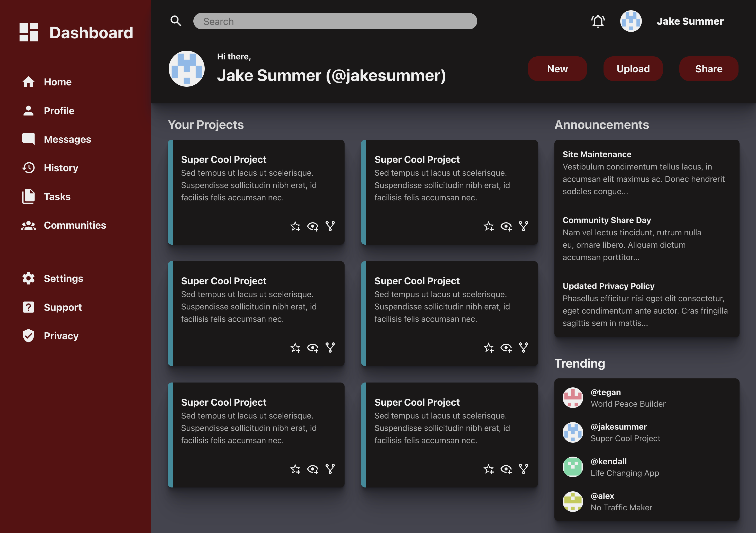Fork the top-right project card
The width and height of the screenshot is (756, 533).
(x=523, y=226)
